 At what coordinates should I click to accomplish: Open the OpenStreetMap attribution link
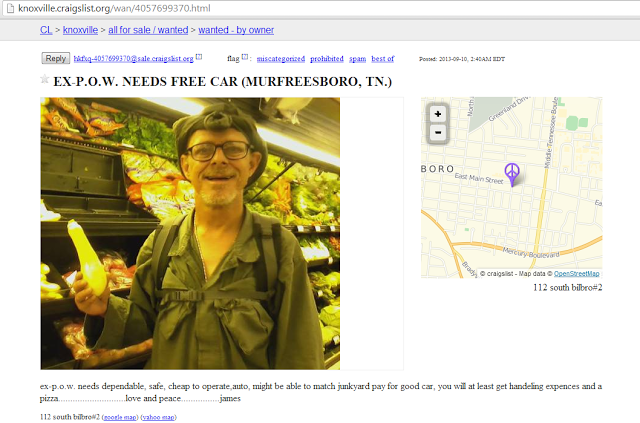[x=576, y=274]
